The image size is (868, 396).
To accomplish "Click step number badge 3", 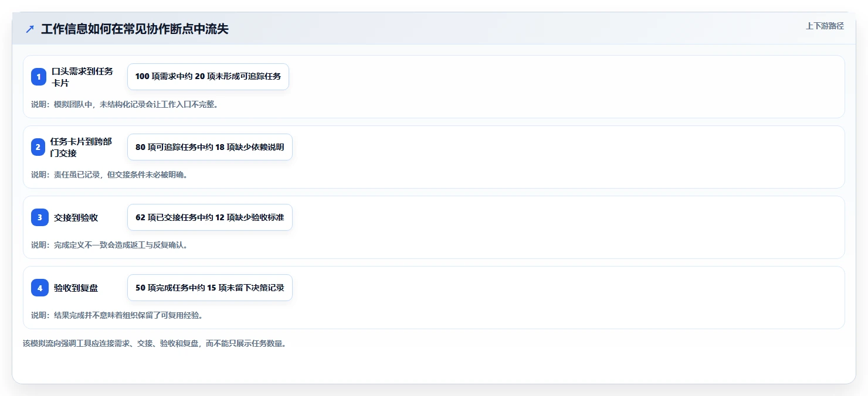I will 39,217.
